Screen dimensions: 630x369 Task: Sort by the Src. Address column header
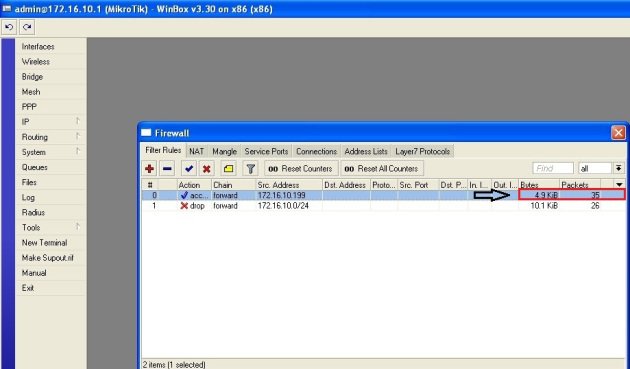289,185
